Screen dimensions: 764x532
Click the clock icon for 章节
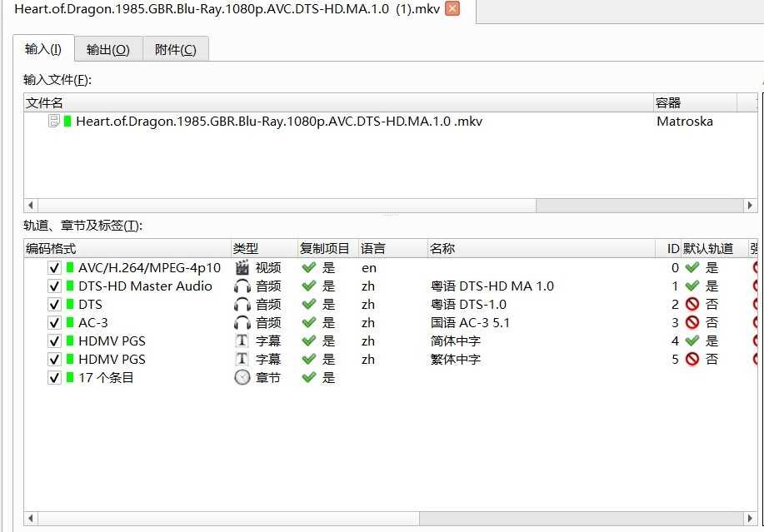tap(242, 377)
